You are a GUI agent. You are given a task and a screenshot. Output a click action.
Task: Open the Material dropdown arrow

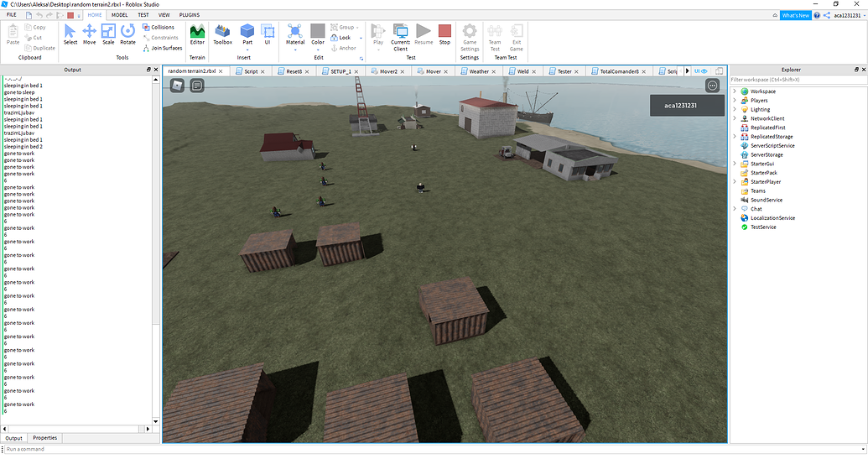[x=295, y=50]
